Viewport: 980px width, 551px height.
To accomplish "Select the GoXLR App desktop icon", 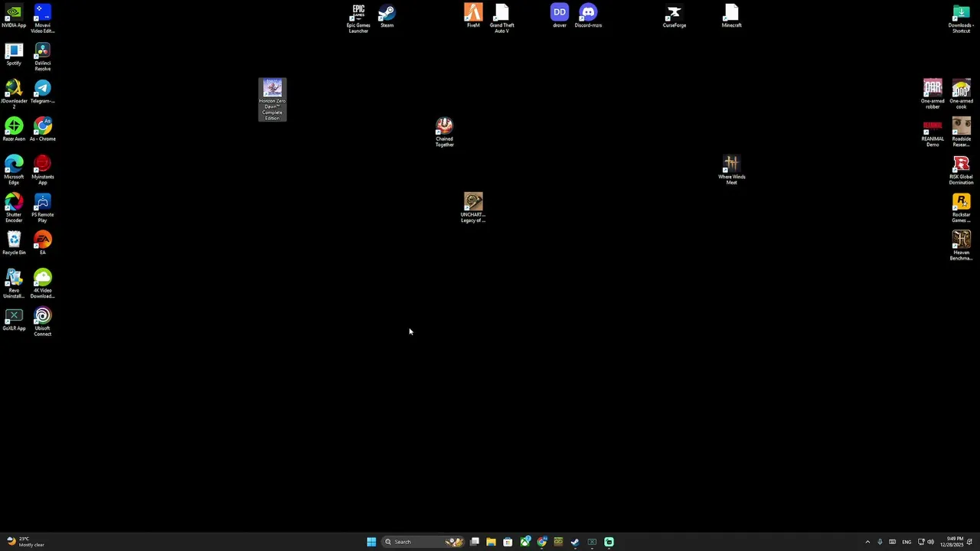I will click(14, 320).
